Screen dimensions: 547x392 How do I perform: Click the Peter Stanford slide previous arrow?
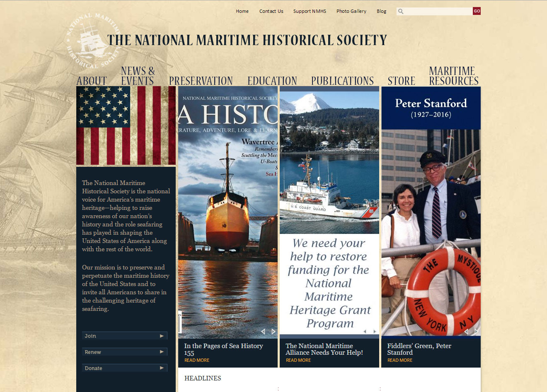point(466,332)
